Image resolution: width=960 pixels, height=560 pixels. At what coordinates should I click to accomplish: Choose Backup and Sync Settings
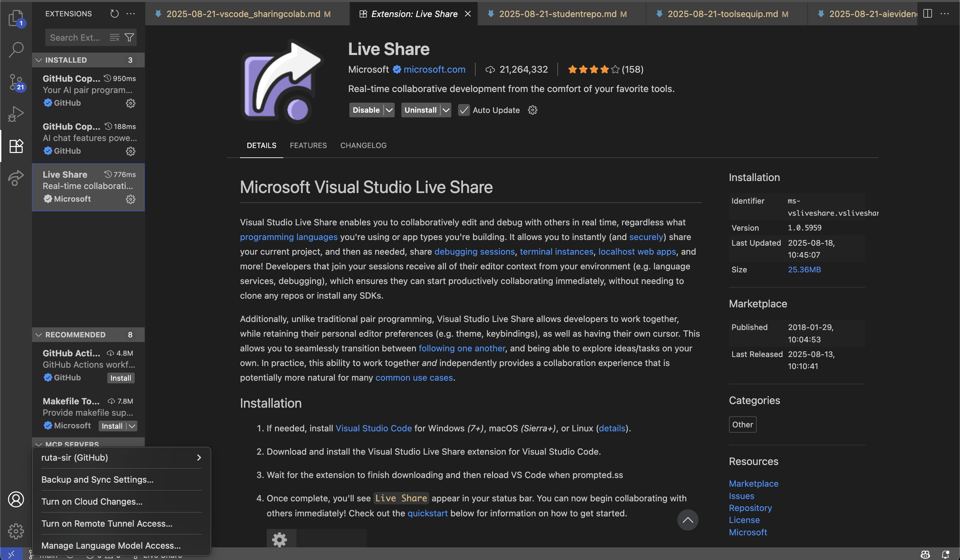(122, 479)
